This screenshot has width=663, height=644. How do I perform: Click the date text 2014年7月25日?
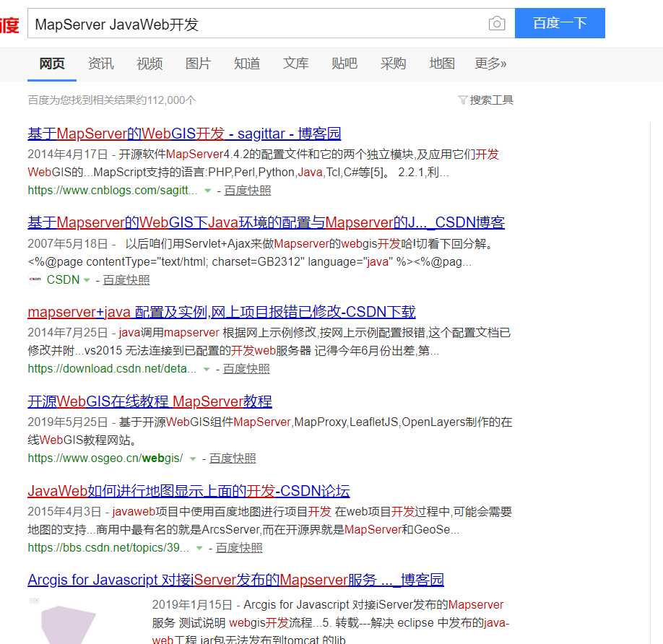(x=68, y=333)
